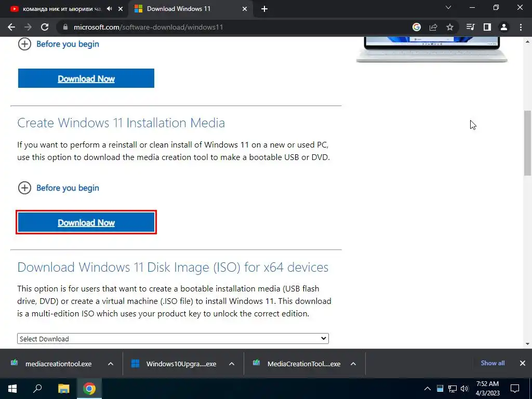
Task: Close the YouTube tab
Action: 121,9
